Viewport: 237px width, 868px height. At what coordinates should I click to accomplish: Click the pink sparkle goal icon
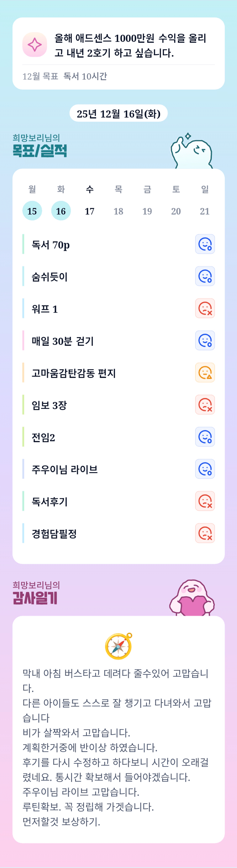[x=34, y=44]
